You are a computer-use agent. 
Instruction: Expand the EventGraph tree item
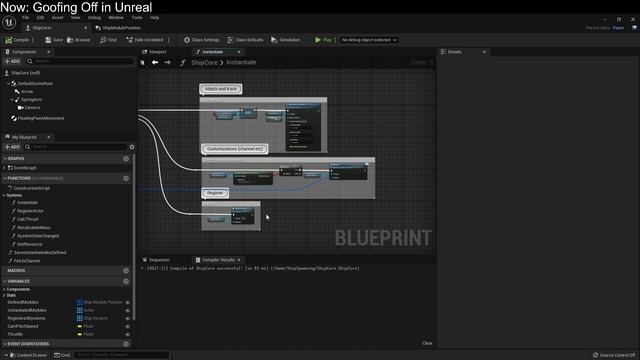click(4, 168)
